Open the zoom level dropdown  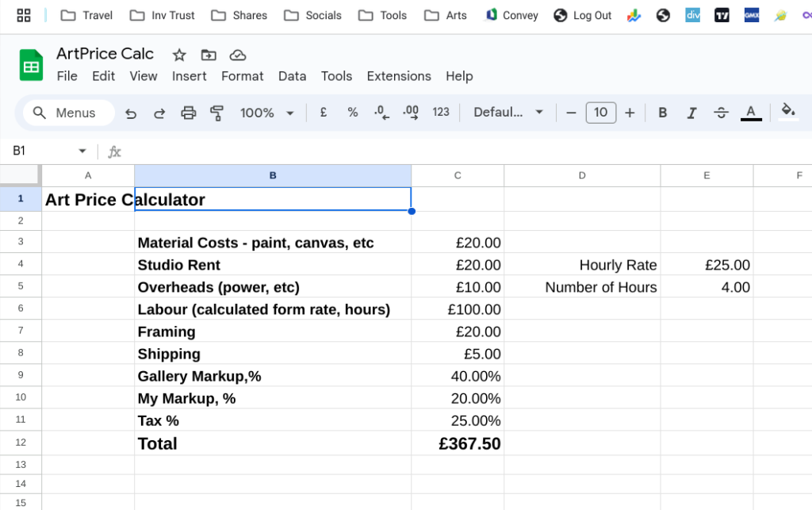pyautogui.click(x=267, y=113)
